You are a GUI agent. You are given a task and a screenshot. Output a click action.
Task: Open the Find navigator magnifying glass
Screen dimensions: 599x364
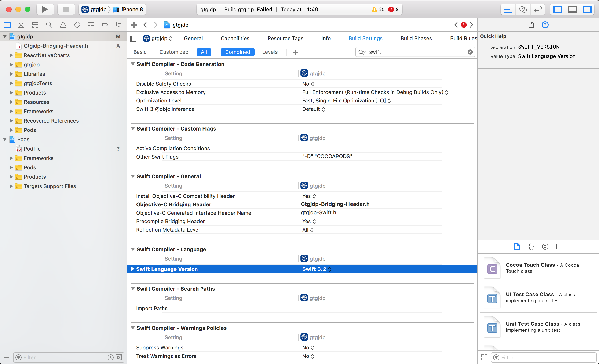(x=49, y=25)
